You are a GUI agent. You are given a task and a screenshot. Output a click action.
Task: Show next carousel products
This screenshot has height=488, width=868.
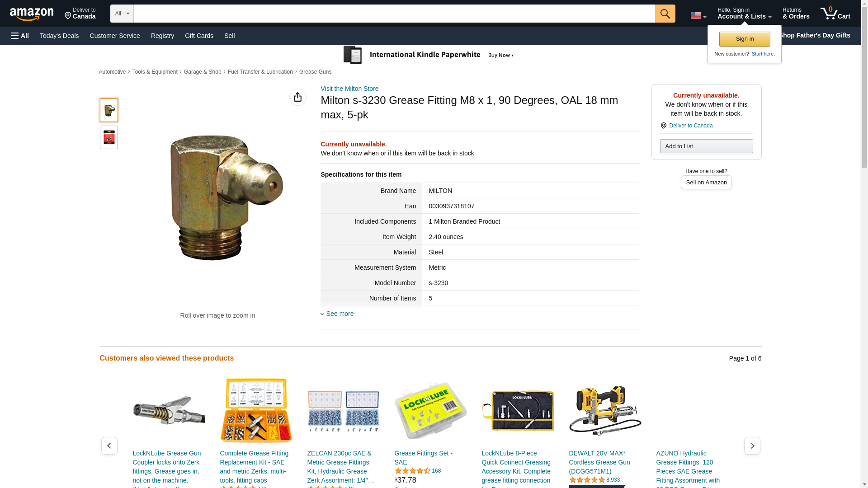(x=752, y=446)
